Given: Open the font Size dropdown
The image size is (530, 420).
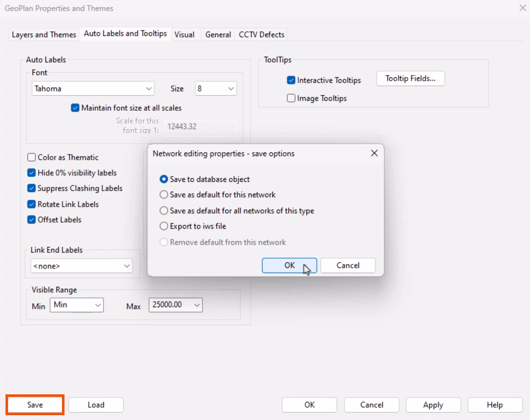Looking at the screenshot, I should 230,88.
